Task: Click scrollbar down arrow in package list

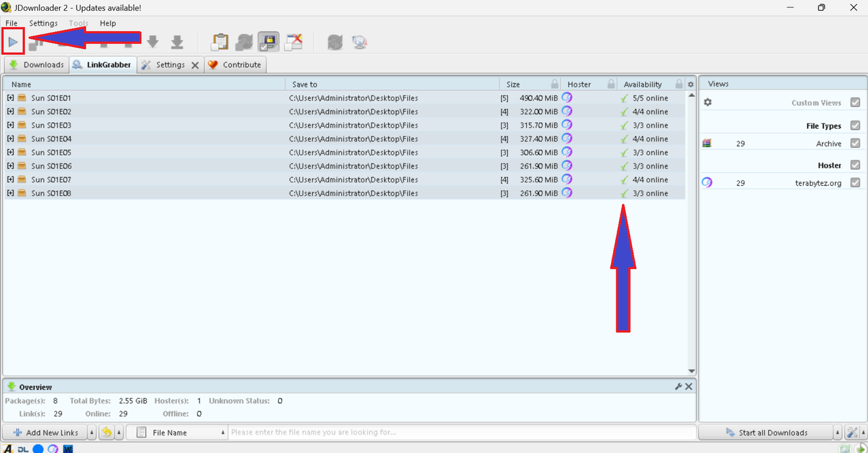Action: pyautogui.click(x=692, y=371)
